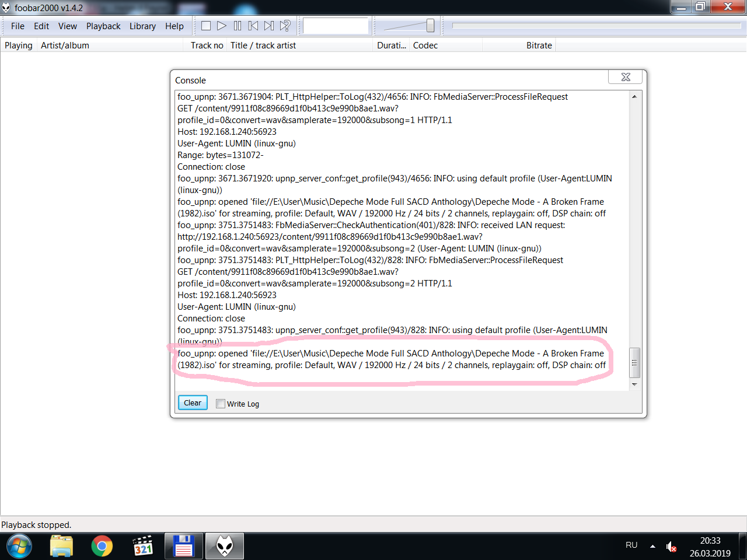Start playback with the Play button
The width and height of the screenshot is (747, 560).
click(222, 26)
